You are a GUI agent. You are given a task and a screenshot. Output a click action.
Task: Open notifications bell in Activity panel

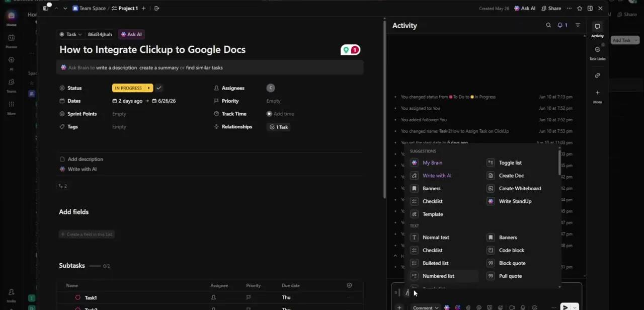click(562, 25)
